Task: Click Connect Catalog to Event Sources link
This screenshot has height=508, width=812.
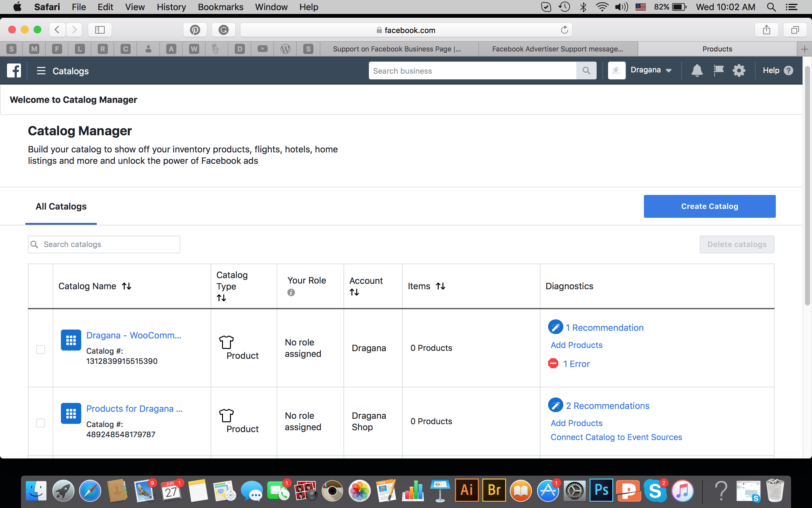Action: (x=616, y=437)
